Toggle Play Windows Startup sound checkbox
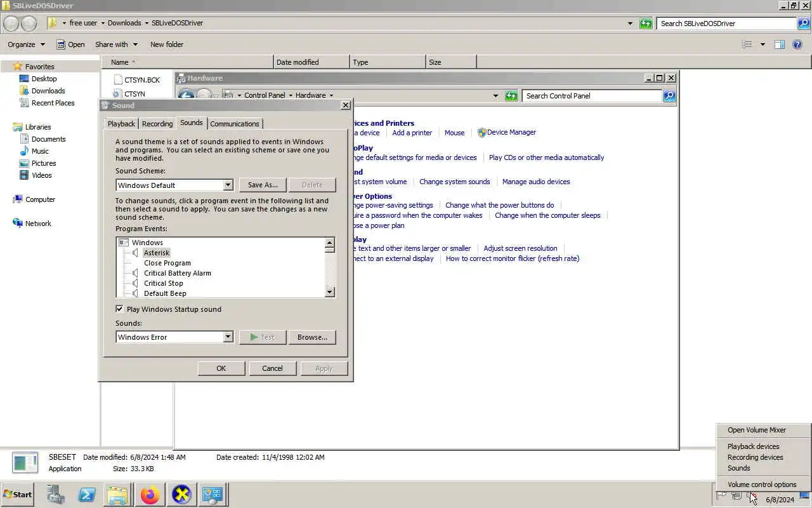The height and width of the screenshot is (508, 812). pyautogui.click(x=119, y=309)
